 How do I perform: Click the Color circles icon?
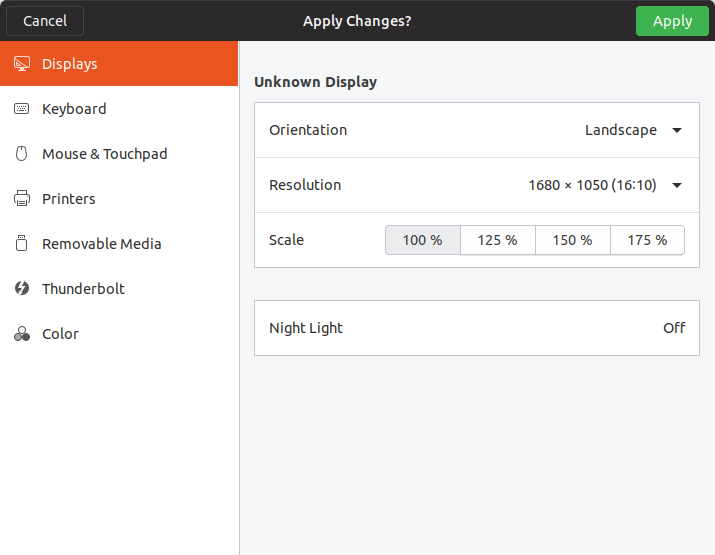21,334
